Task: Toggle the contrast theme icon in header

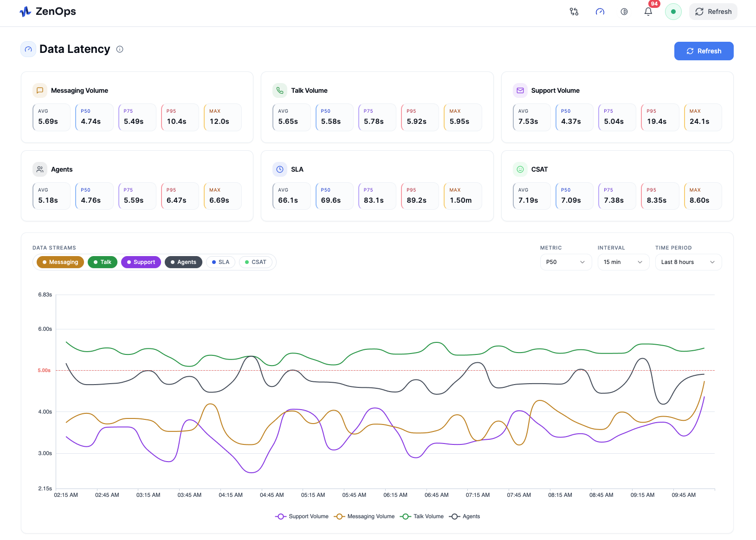Action: point(624,12)
